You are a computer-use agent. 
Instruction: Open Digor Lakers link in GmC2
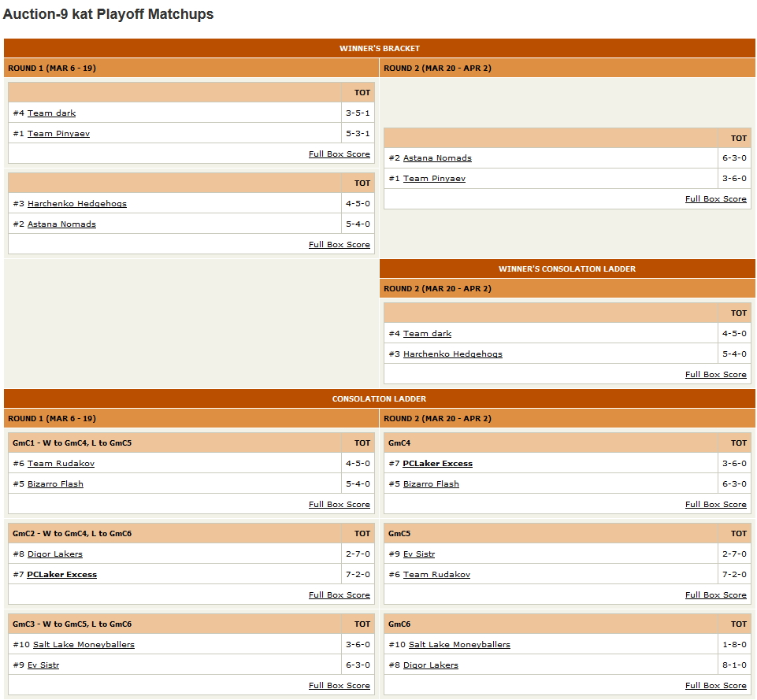tap(55, 554)
